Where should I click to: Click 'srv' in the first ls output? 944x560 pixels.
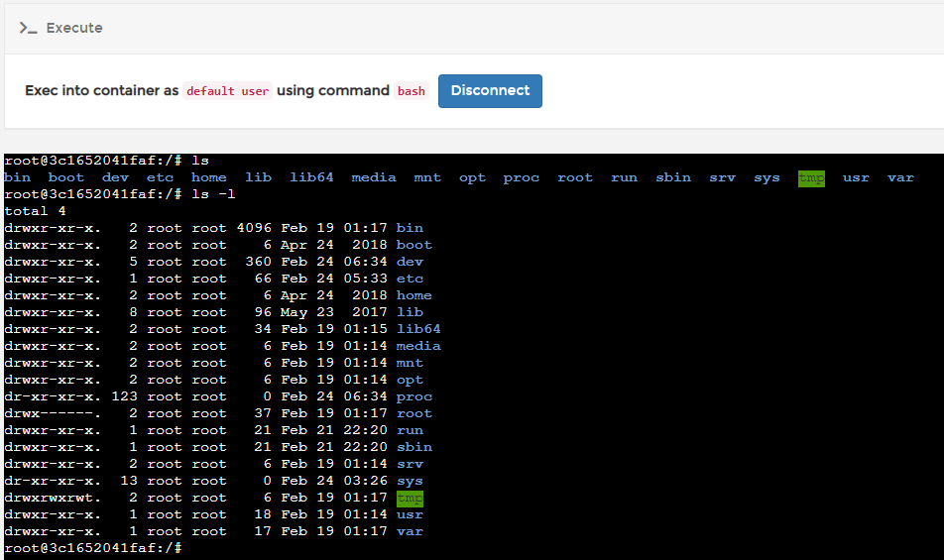tap(723, 177)
